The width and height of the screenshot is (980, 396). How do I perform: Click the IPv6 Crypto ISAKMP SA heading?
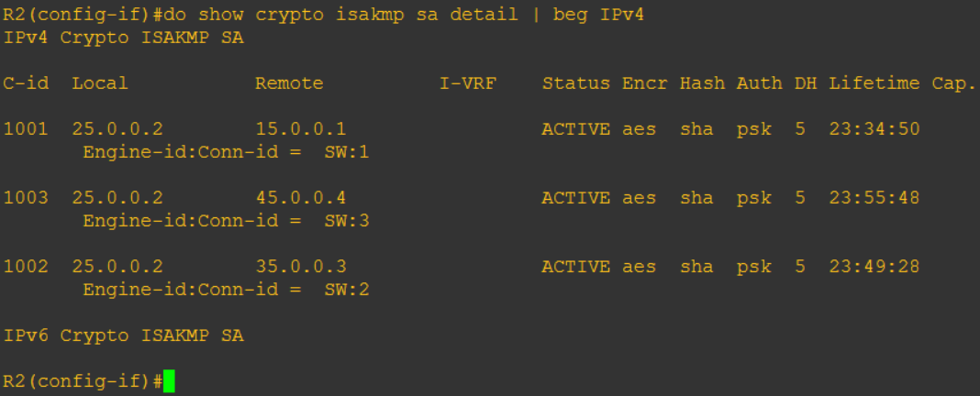point(124,335)
